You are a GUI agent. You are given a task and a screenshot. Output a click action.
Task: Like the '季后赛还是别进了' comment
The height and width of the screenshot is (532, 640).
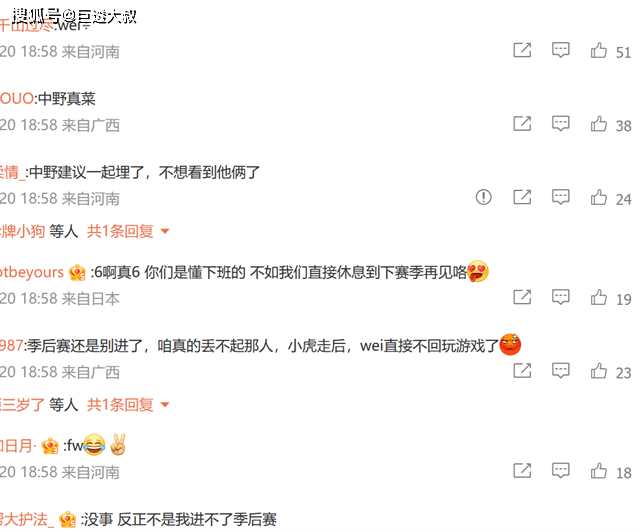pos(598,371)
